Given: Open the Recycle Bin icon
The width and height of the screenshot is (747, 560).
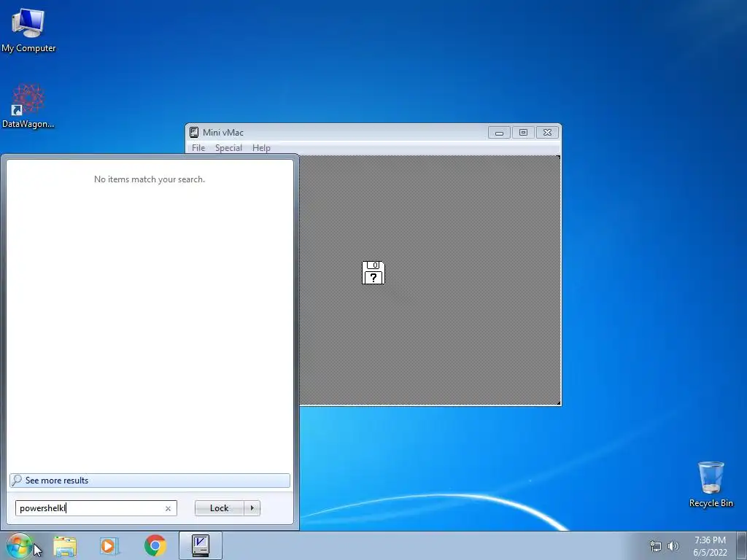Looking at the screenshot, I should point(711,484).
